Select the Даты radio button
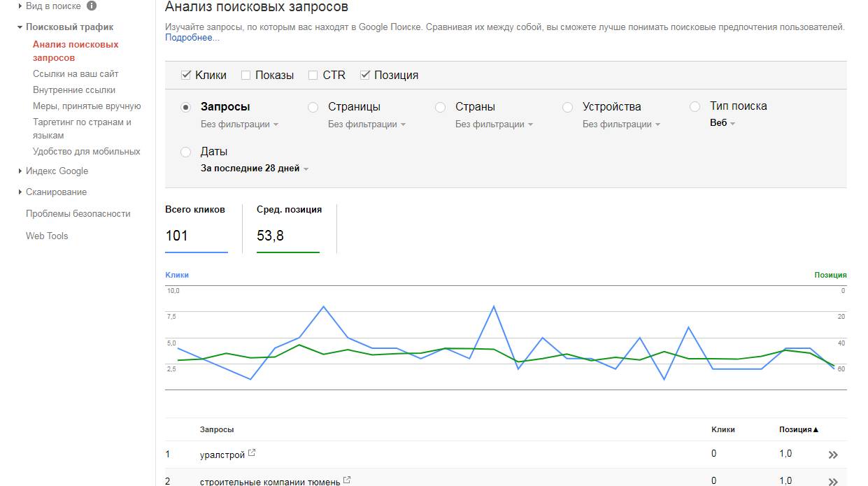Viewport: 868px width, 486px height. tap(186, 152)
